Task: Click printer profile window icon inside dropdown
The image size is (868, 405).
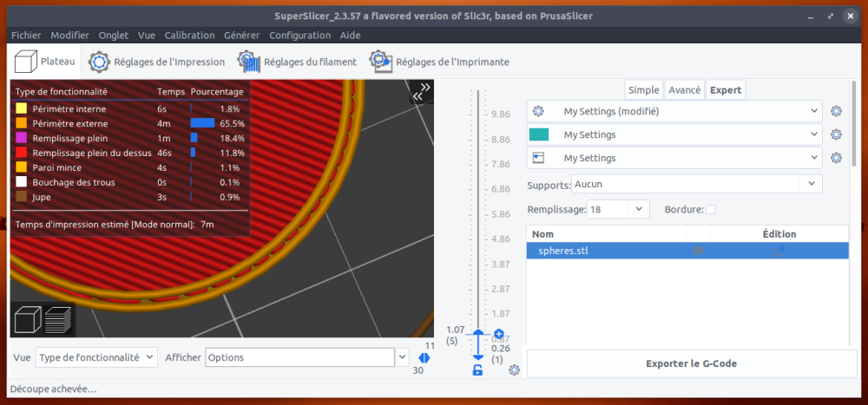Action: pyautogui.click(x=538, y=158)
